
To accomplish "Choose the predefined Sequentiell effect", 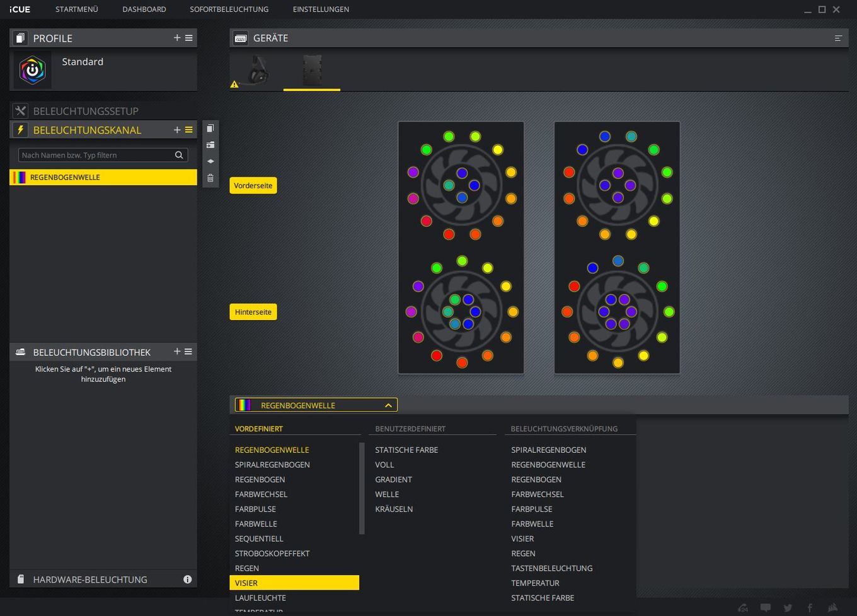I will [x=259, y=539].
